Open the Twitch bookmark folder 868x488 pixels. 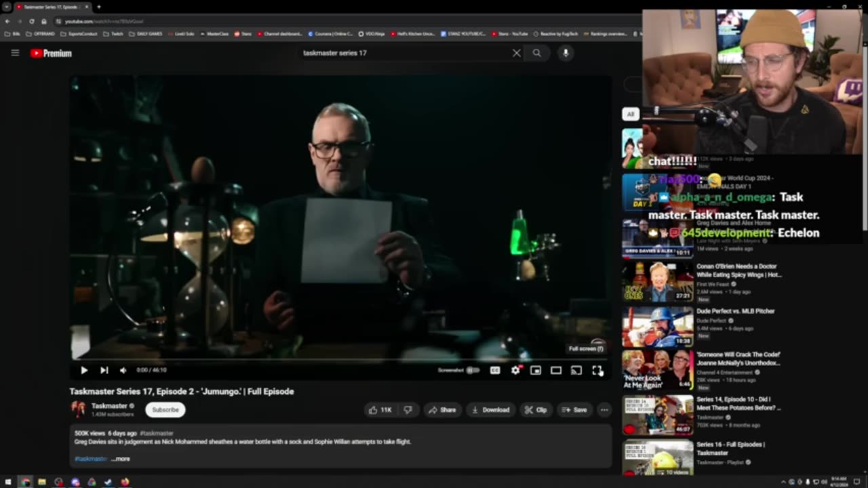point(113,33)
